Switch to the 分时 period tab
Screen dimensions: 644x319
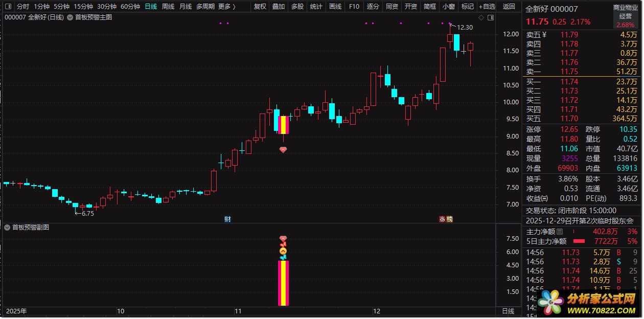[23, 7]
